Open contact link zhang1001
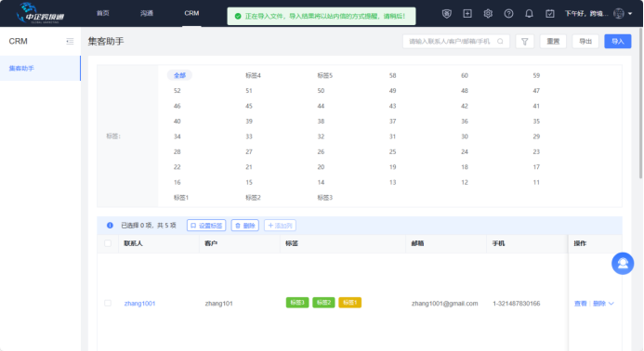 139,304
